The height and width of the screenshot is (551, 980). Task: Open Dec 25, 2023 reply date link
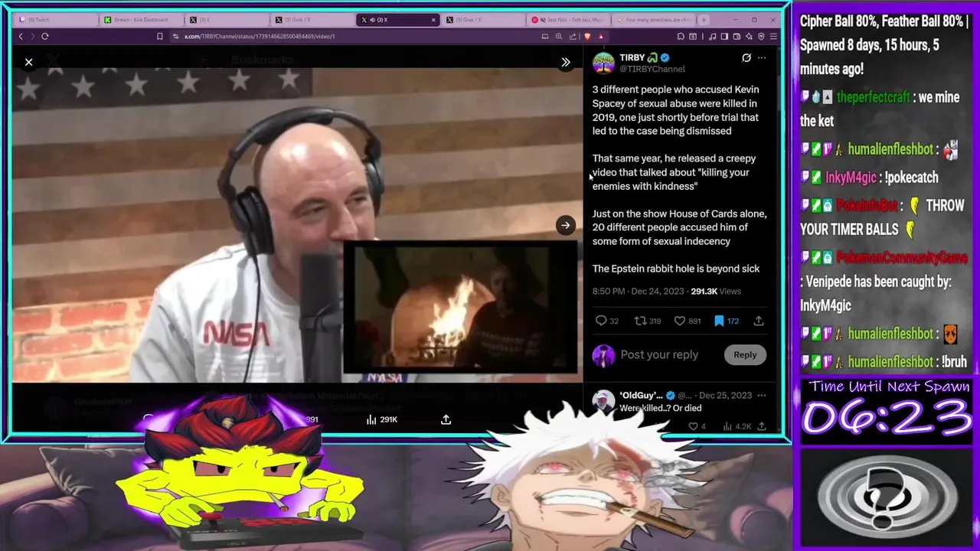(726, 396)
